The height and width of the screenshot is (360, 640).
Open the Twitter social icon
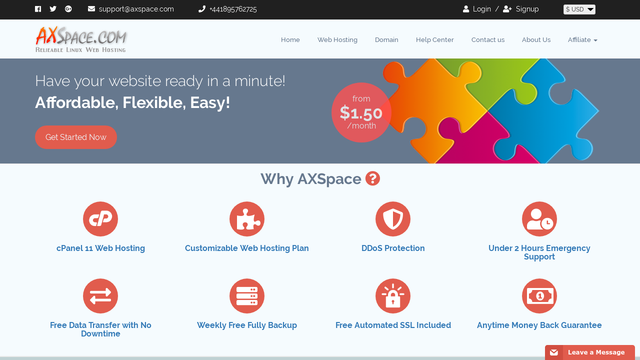[53, 9]
